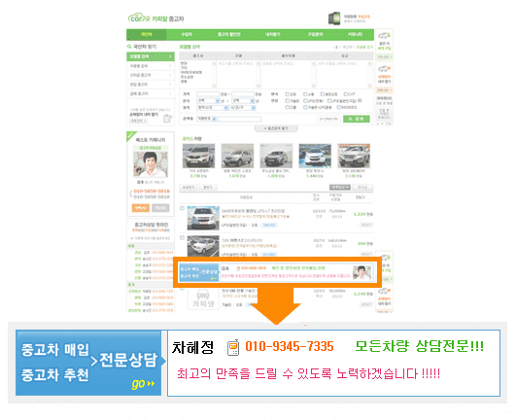Open the second focus car thumbnail
516x420 pixels.
pyautogui.click(x=237, y=156)
